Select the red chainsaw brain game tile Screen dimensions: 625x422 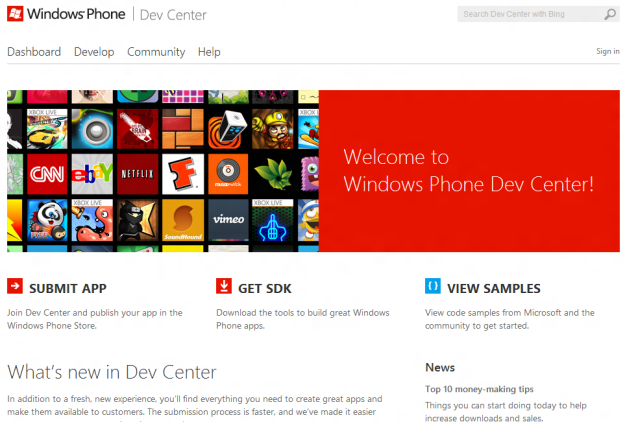coord(138,129)
